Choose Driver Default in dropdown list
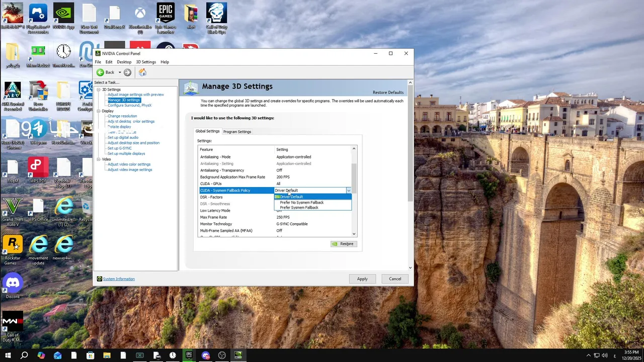Viewport: 644px width, 362px height. [x=312, y=197]
